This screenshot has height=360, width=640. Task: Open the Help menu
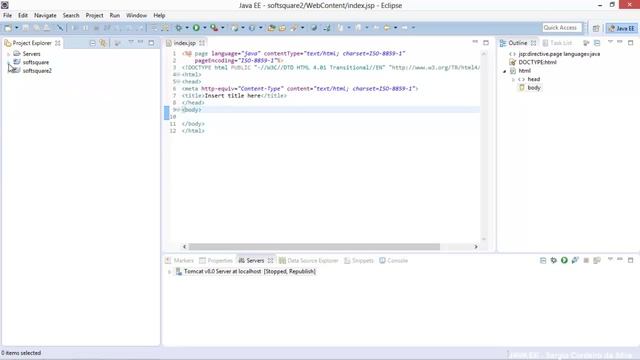tap(159, 16)
